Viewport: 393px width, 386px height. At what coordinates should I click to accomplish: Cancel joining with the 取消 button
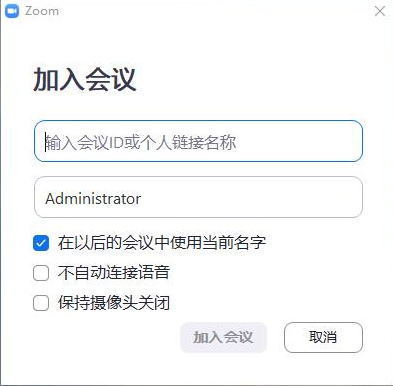(323, 337)
